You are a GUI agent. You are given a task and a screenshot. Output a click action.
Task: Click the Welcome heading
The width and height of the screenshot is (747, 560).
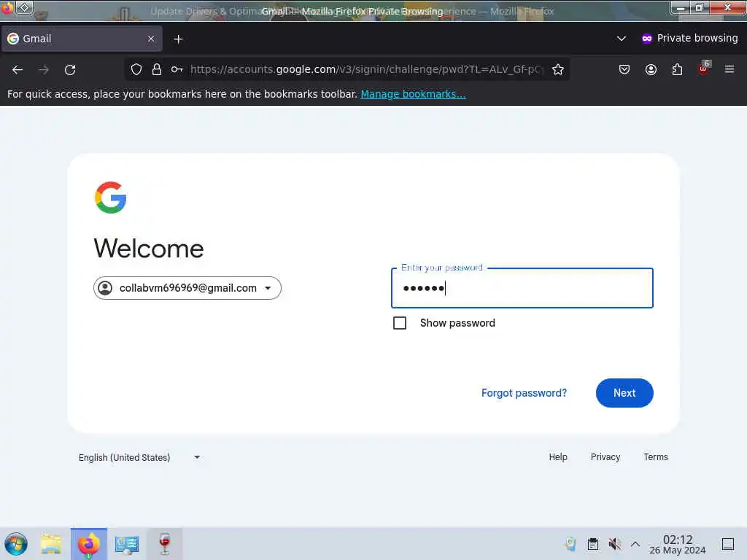tap(149, 249)
